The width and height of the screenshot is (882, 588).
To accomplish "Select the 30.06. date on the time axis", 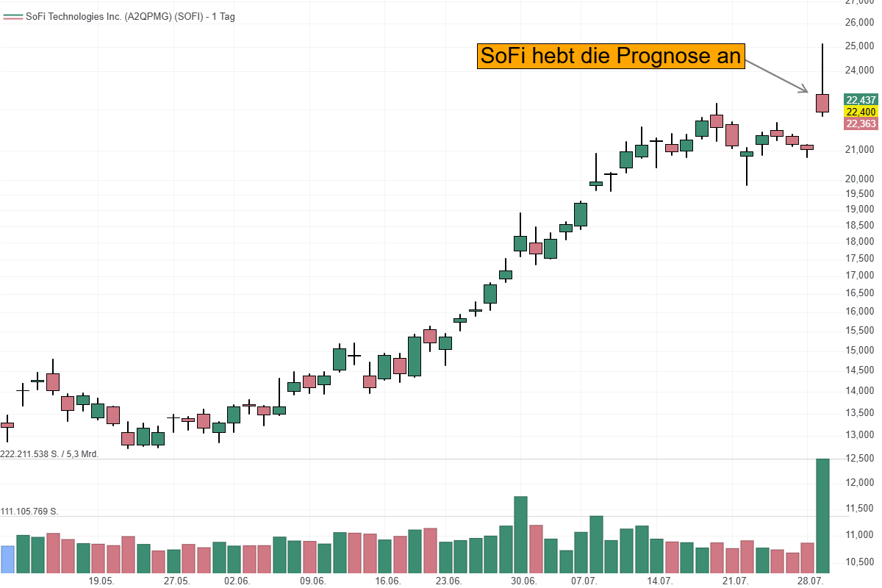I will click(x=524, y=581).
